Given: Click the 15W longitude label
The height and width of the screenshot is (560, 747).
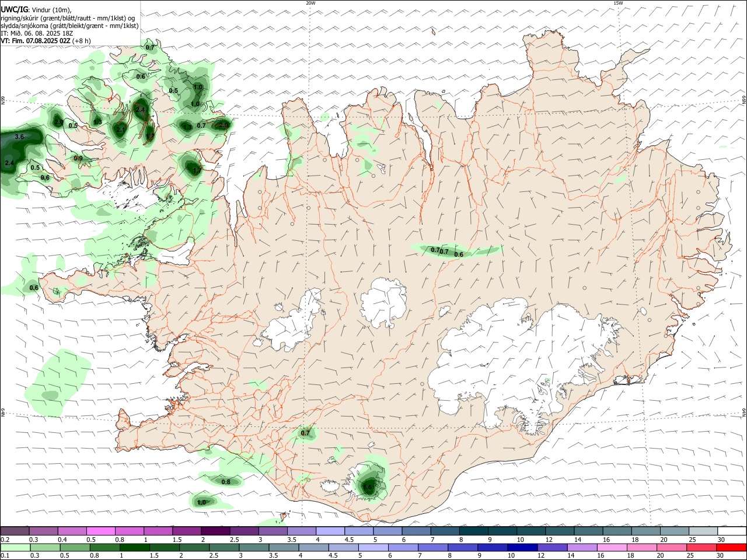Looking at the screenshot, I should [x=618, y=3].
